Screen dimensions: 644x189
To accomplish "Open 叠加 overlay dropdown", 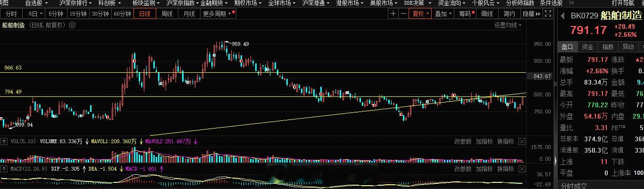I will (x=443, y=14).
